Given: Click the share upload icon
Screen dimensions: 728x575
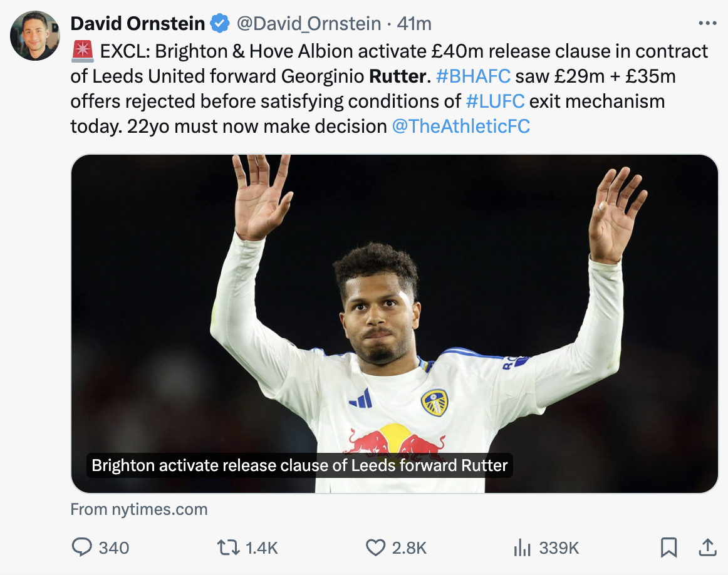Looking at the screenshot, I should coord(707,548).
